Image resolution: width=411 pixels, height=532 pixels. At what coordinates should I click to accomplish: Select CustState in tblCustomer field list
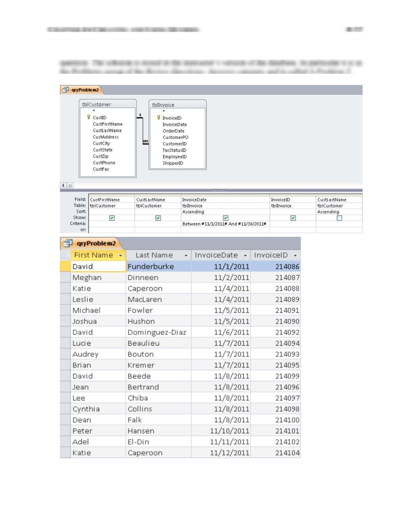(x=102, y=150)
